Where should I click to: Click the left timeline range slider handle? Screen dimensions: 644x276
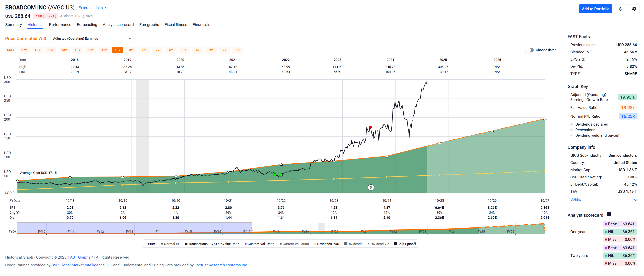[252, 228]
